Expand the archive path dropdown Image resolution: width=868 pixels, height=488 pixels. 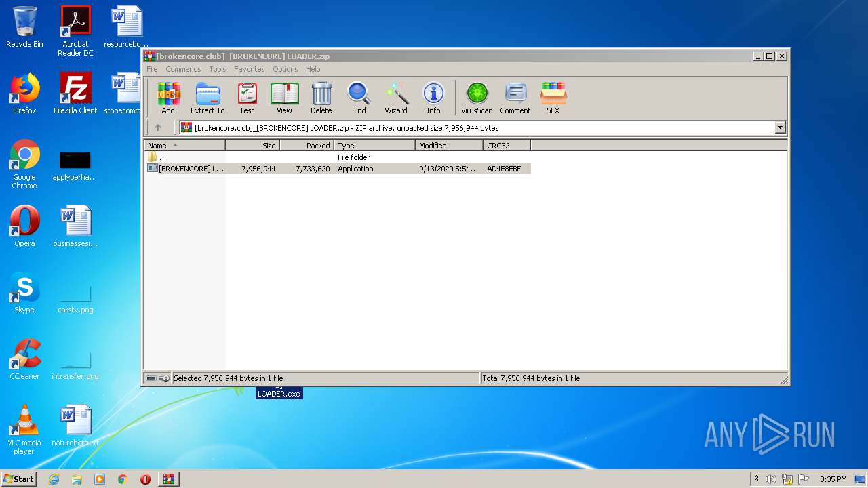pos(780,127)
